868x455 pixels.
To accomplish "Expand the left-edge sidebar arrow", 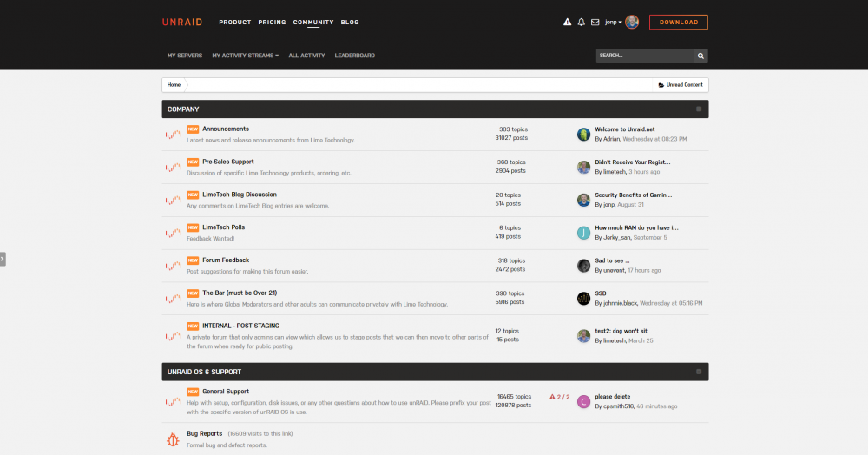I will coord(3,259).
